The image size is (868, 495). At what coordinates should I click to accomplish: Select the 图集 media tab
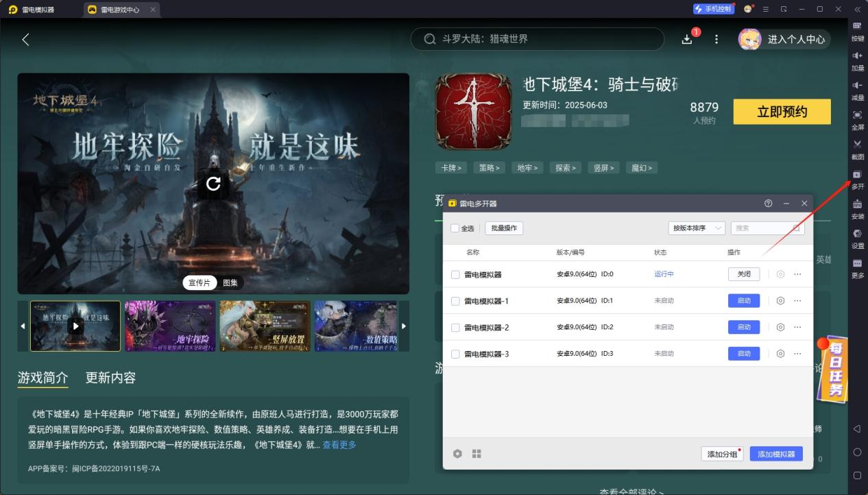(230, 282)
